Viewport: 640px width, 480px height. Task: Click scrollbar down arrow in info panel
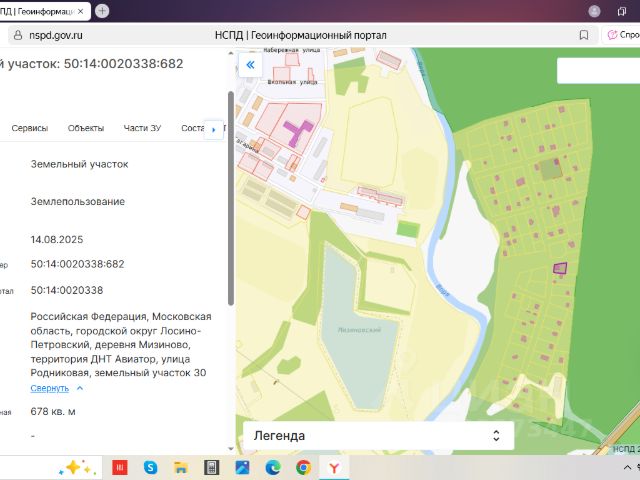click(x=231, y=449)
